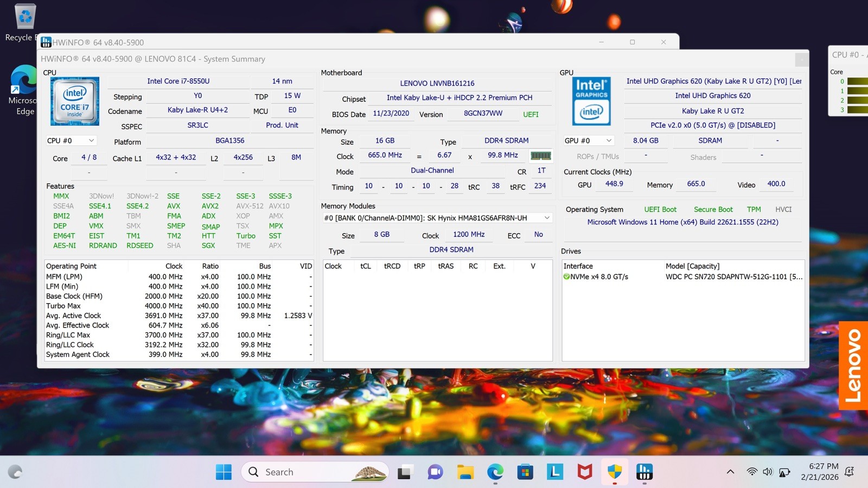
Task: Open Lenovo Vantage taskbar icon
Action: (554, 472)
